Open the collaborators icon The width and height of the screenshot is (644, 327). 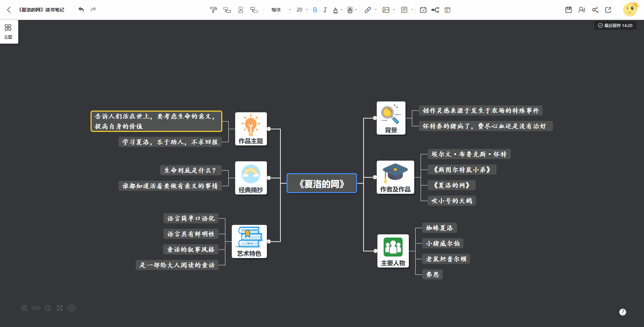pyautogui.click(x=581, y=10)
